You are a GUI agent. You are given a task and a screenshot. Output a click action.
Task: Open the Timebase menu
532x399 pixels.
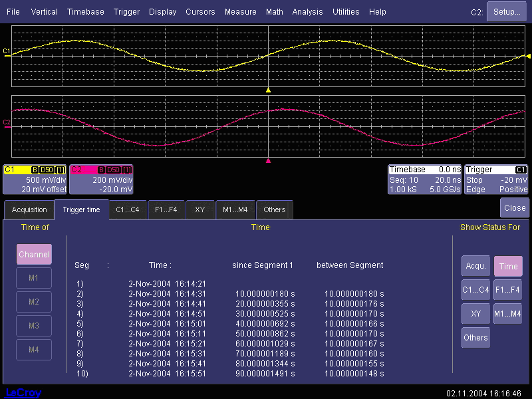(85, 12)
